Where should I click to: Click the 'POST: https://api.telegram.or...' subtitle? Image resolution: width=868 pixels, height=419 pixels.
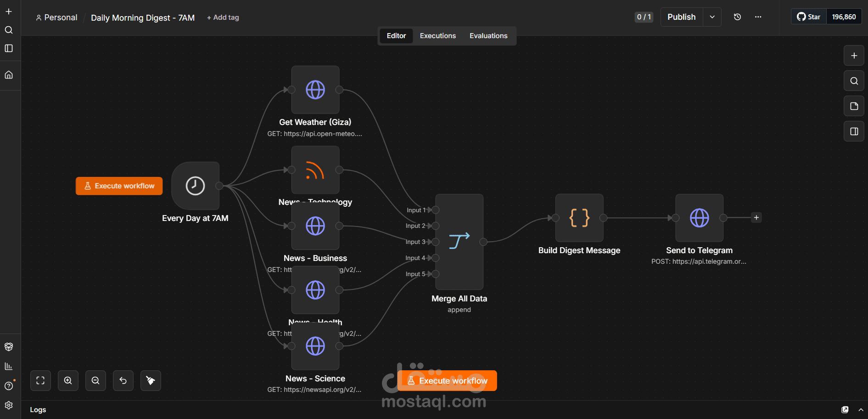[x=699, y=261]
